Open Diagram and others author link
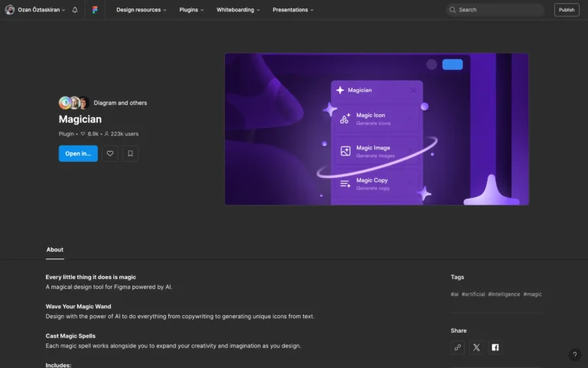The image size is (588, 368). tap(120, 103)
